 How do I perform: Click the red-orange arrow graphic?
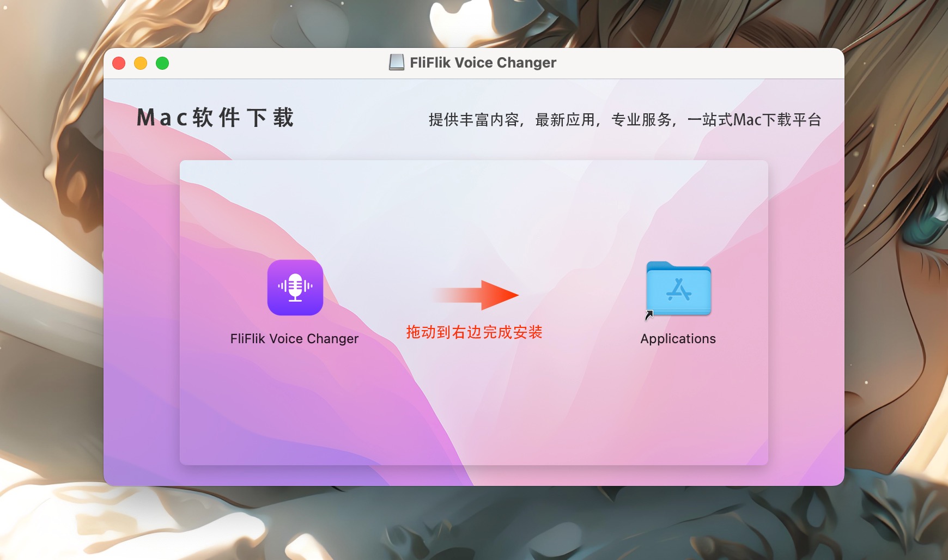(x=475, y=295)
